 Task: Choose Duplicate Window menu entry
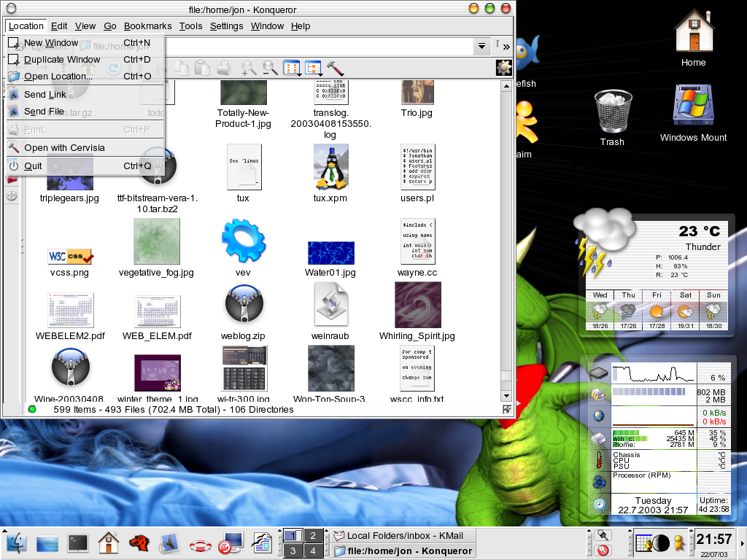click(x=85, y=60)
